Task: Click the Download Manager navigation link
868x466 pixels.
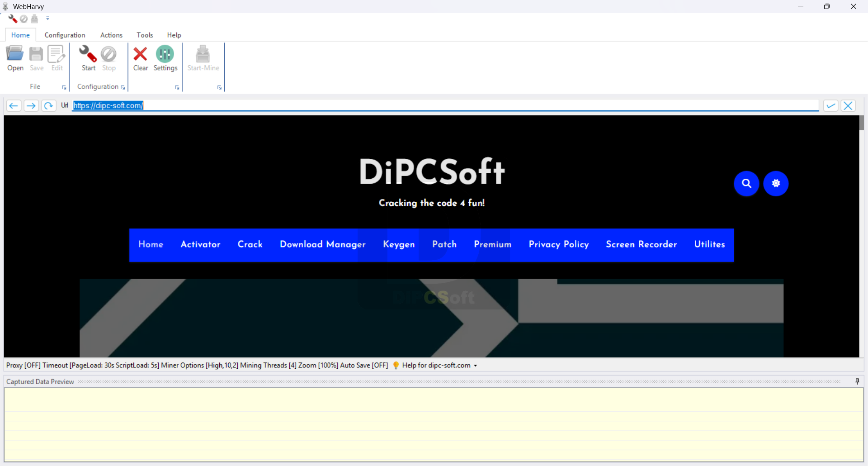Action: coord(323,244)
